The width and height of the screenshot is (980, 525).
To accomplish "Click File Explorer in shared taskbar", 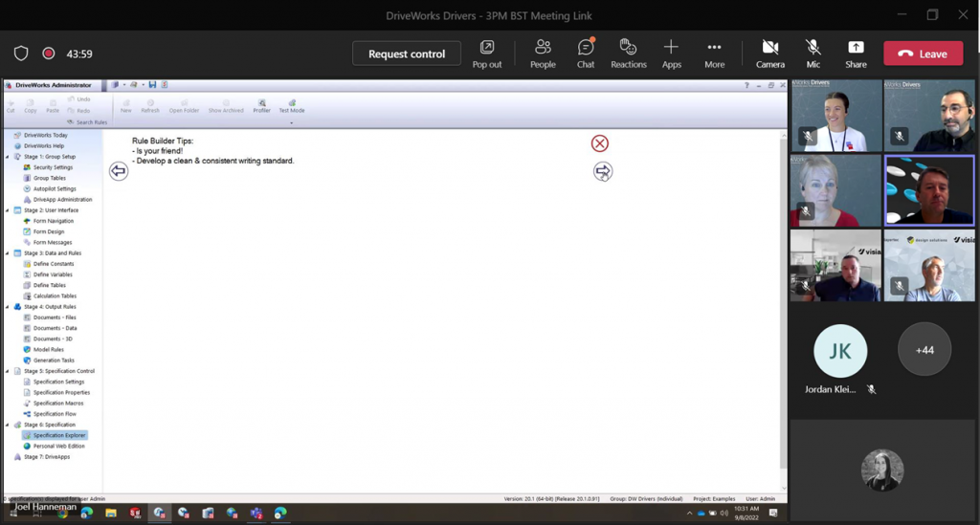I will coord(111,514).
